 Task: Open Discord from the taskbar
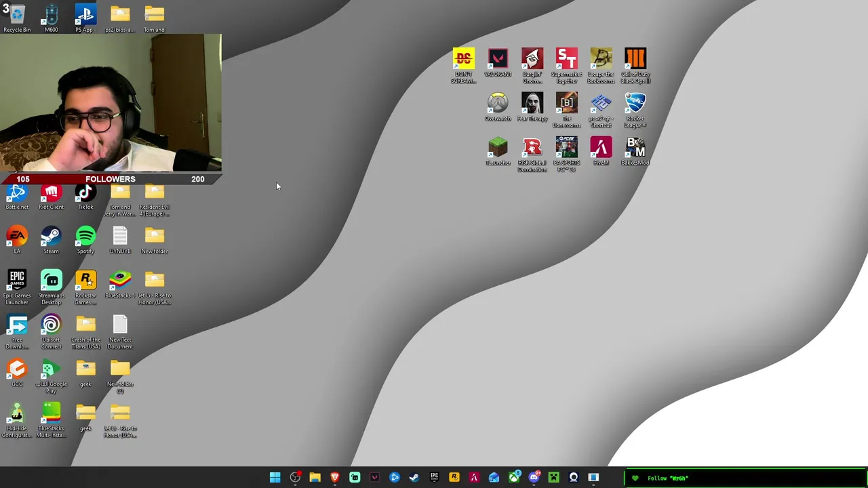point(534,478)
